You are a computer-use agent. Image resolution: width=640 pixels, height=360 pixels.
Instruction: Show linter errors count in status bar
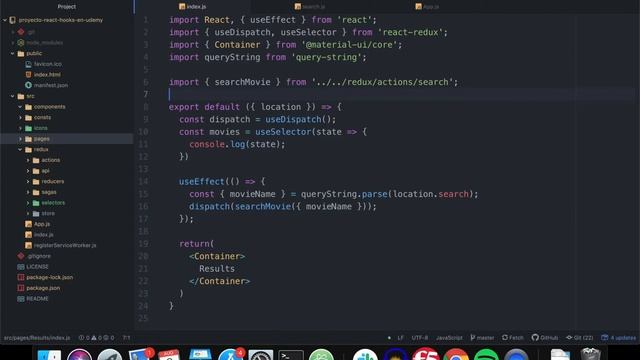pyautogui.click(x=84, y=338)
